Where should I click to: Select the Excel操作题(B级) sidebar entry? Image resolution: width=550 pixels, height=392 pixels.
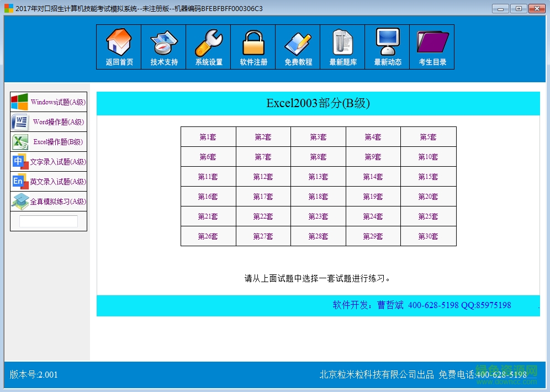point(48,141)
